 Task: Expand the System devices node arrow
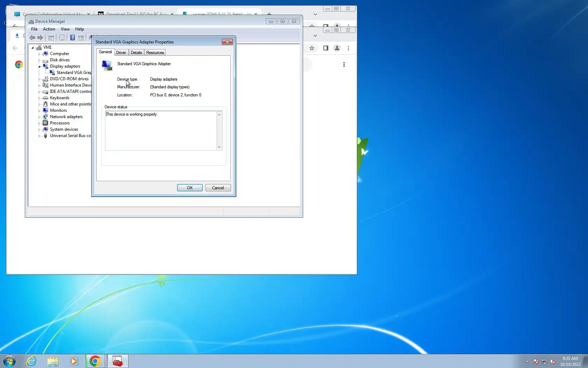pyautogui.click(x=39, y=130)
